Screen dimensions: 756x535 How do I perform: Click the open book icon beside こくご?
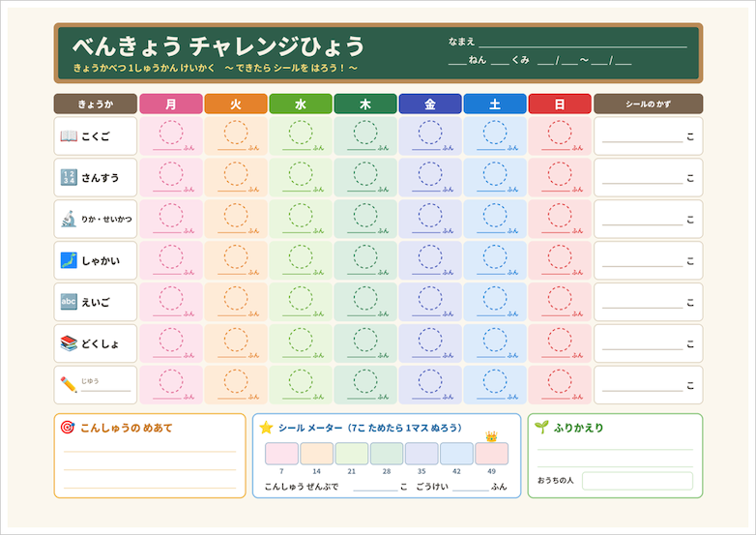click(x=69, y=136)
